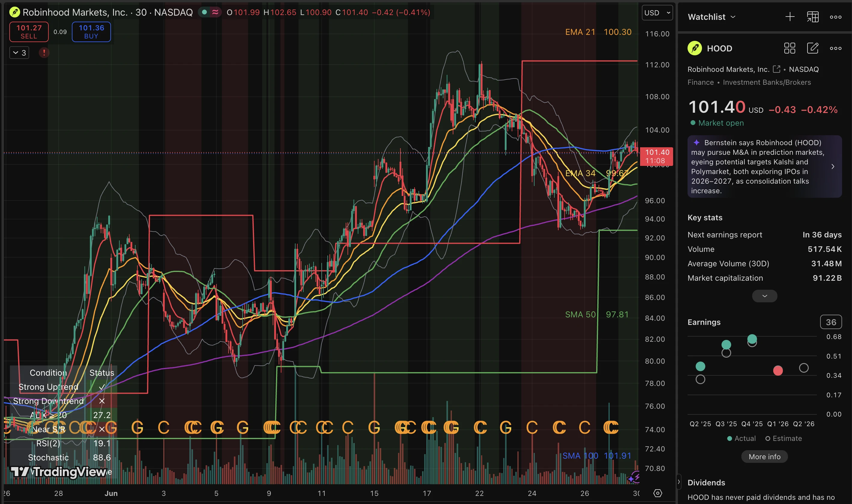Click the Market capitalization 91.22B row
The height and width of the screenshot is (504, 852).
click(764, 278)
